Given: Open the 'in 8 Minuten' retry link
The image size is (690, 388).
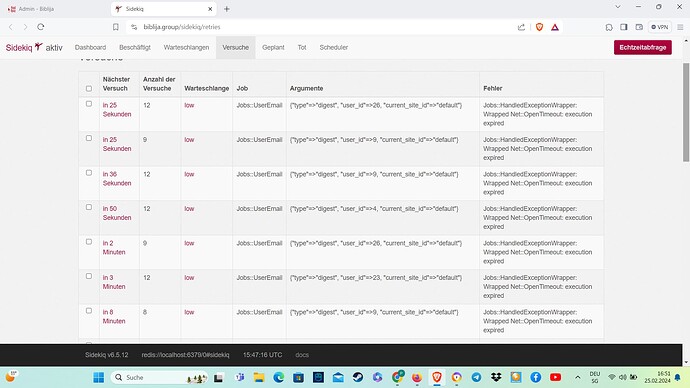Looking at the screenshot, I should [x=114, y=316].
